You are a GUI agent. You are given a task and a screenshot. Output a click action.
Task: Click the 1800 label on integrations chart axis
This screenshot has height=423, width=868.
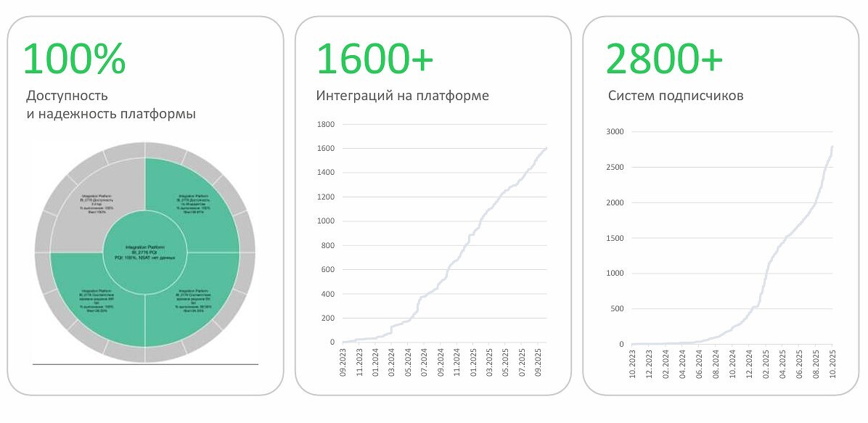point(325,124)
